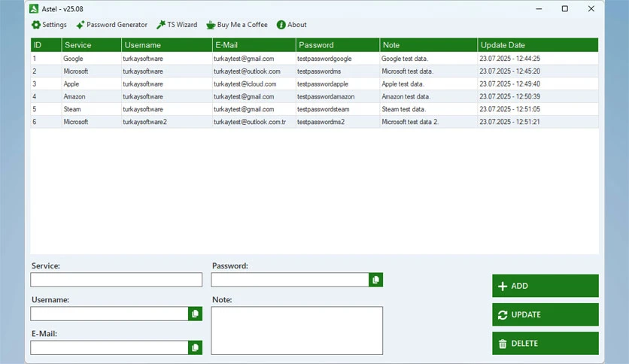This screenshot has height=364, width=629.
Task: Select the Google service row
Action: [314, 59]
